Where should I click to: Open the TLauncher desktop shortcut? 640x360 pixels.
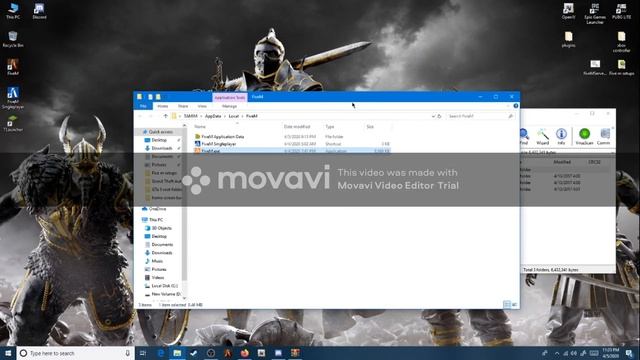tap(13, 123)
